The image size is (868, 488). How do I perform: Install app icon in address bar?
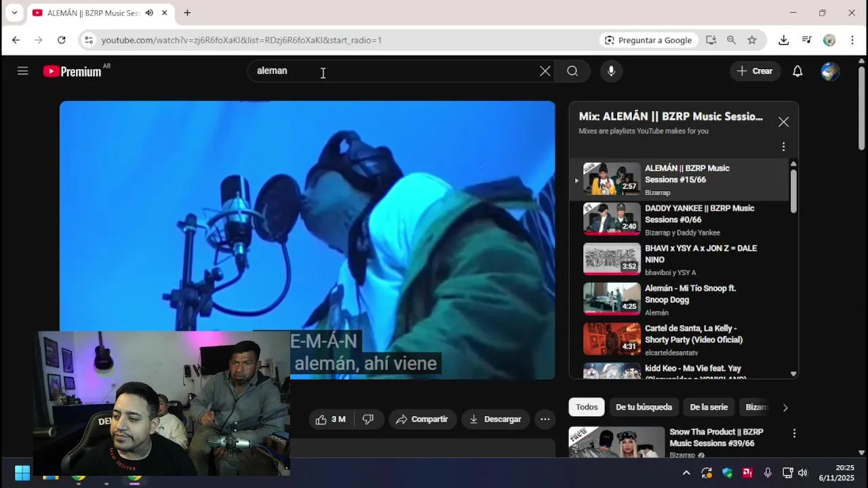(x=711, y=40)
